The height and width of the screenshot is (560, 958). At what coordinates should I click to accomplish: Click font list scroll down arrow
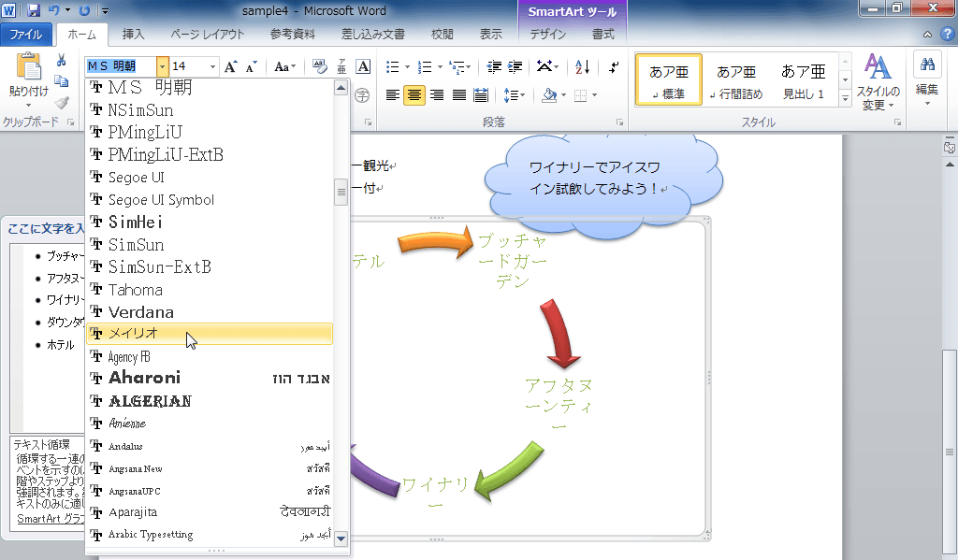(x=341, y=538)
